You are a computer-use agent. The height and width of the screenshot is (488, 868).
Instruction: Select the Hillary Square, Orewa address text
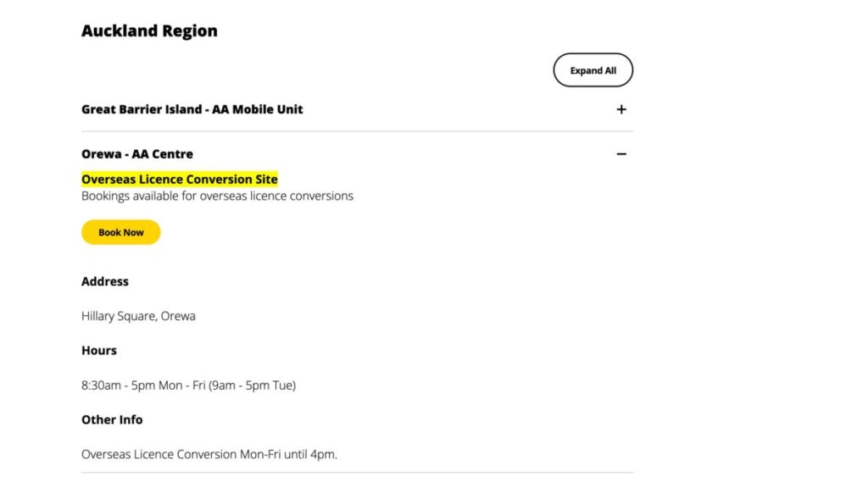click(x=138, y=315)
